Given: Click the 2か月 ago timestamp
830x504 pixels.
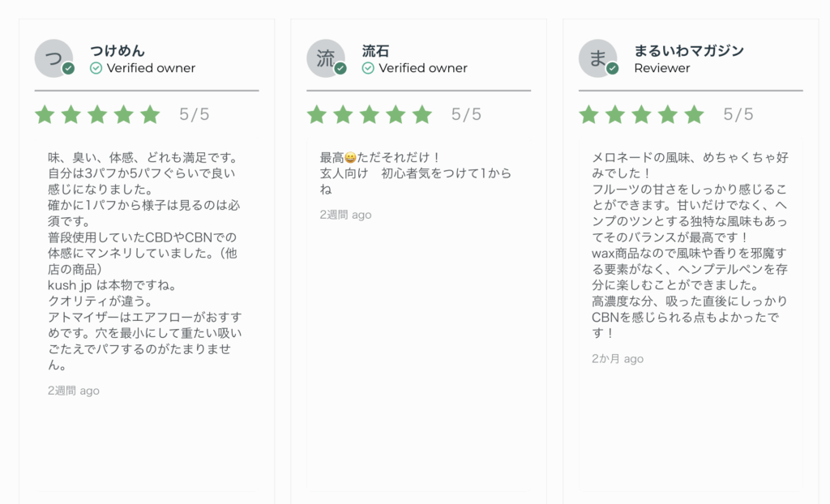Looking at the screenshot, I should click(x=618, y=359).
